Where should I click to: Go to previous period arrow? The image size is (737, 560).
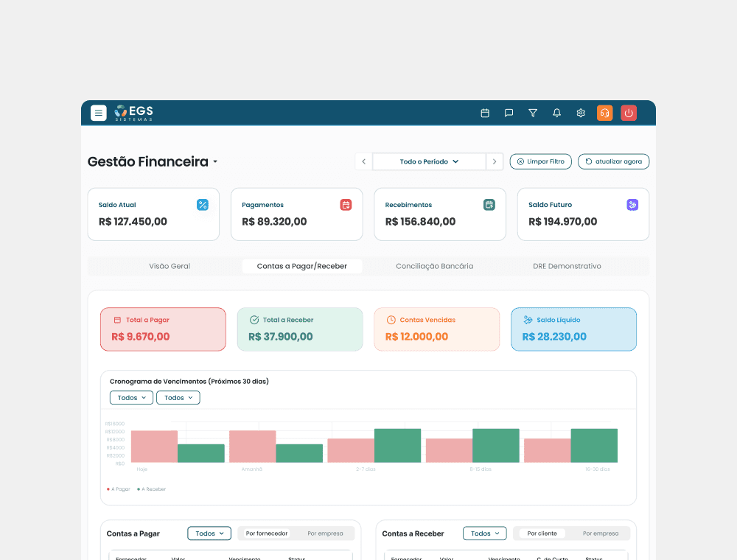364,161
